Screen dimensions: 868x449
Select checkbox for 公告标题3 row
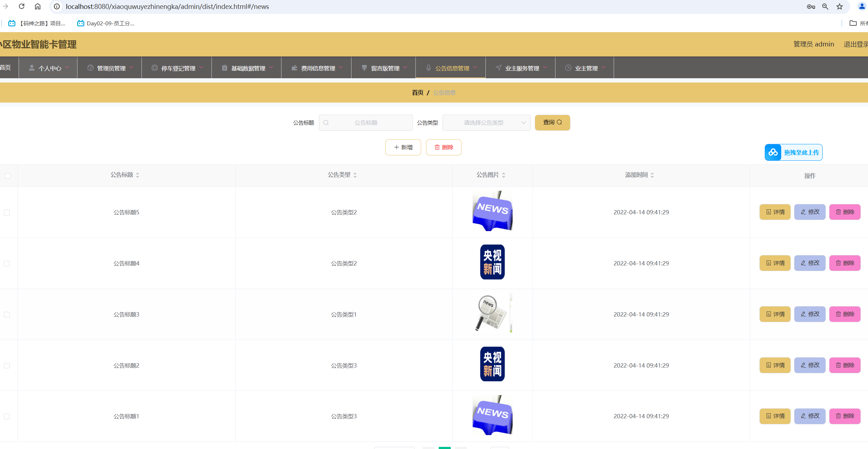[7, 315]
